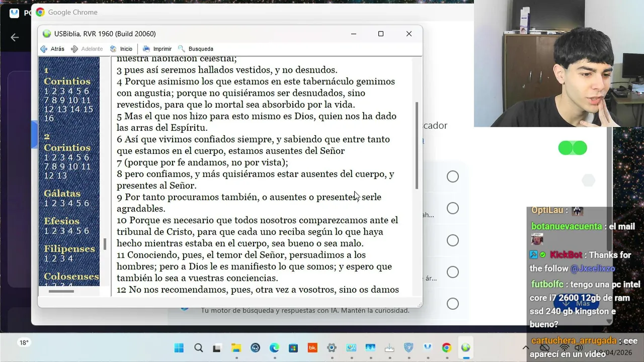Open Wi-Fi network tray icon
The image size is (644, 362).
[565, 347]
